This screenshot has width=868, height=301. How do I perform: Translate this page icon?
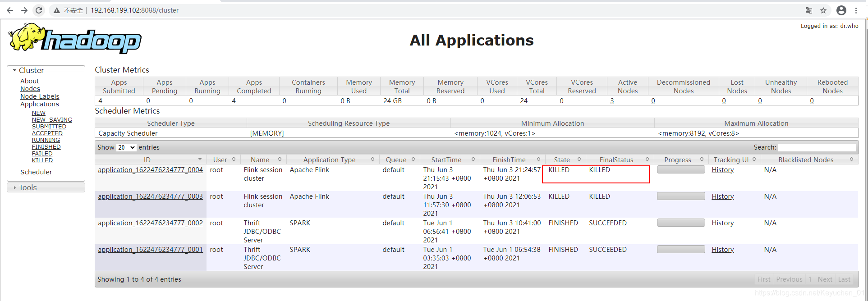pos(809,10)
